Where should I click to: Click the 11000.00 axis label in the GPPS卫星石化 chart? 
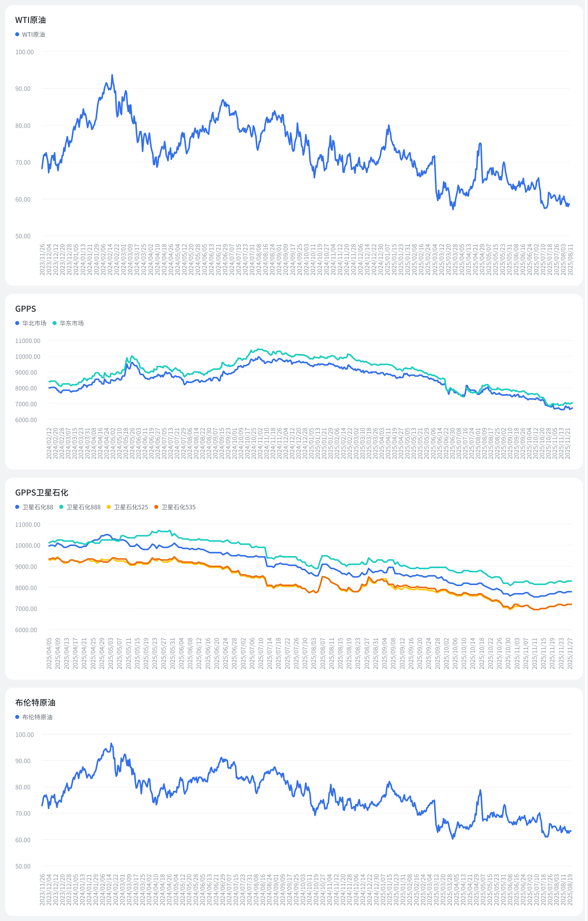pos(28,525)
